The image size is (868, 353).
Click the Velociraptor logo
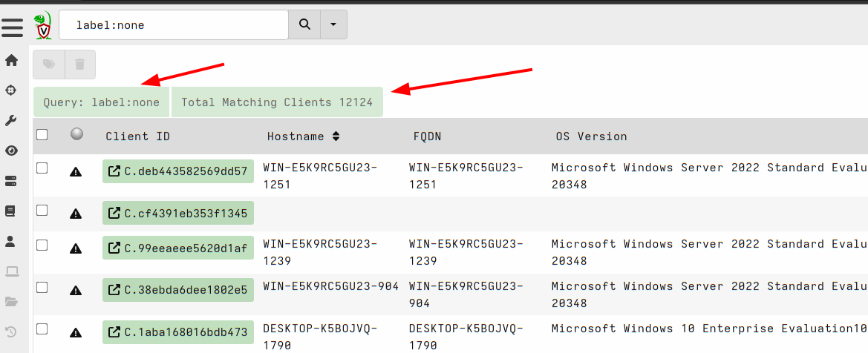(43, 25)
